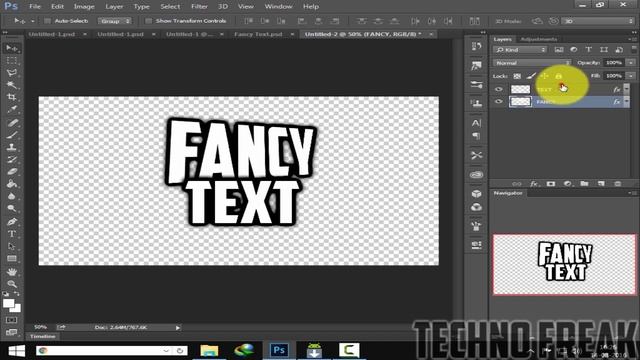Select the Brush tool
The height and width of the screenshot is (360, 640).
[x=12, y=135]
